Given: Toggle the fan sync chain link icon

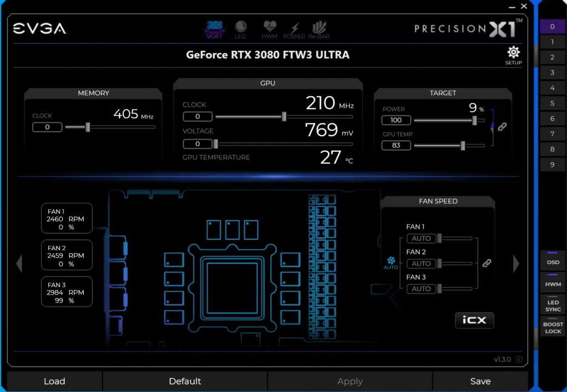Looking at the screenshot, I should point(486,263).
